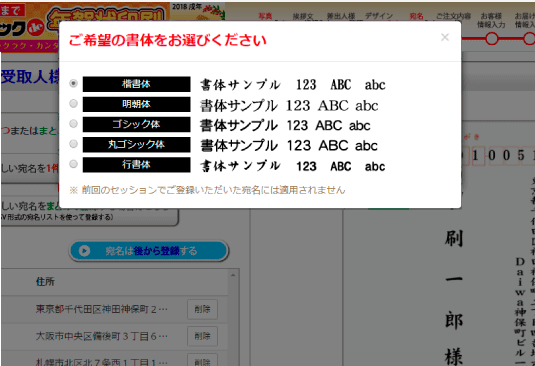Delete the 札幌市北区 address row
The width and height of the screenshot is (535, 366).
click(x=202, y=360)
